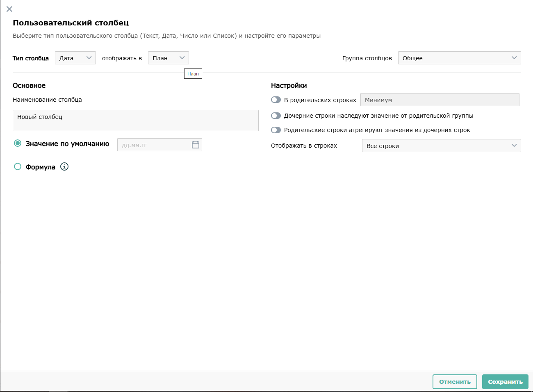Click the Наименование столбца text field
533x392 pixels.
[x=135, y=121]
